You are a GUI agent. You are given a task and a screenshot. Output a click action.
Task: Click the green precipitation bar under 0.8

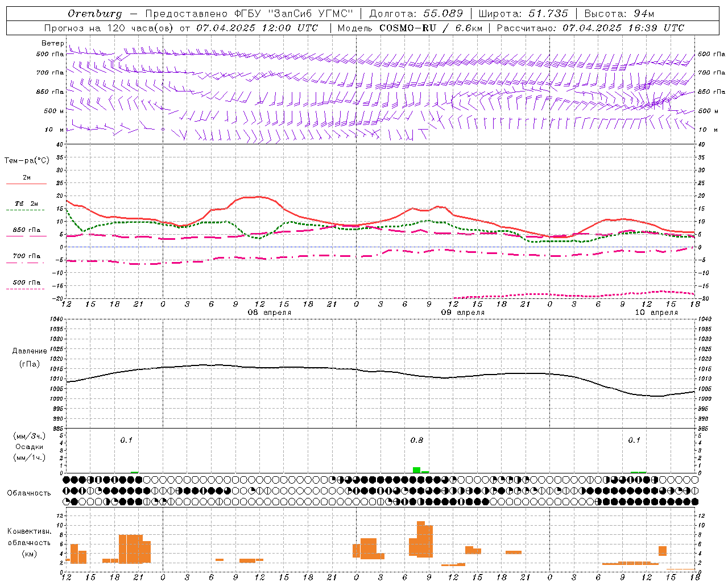417,470
